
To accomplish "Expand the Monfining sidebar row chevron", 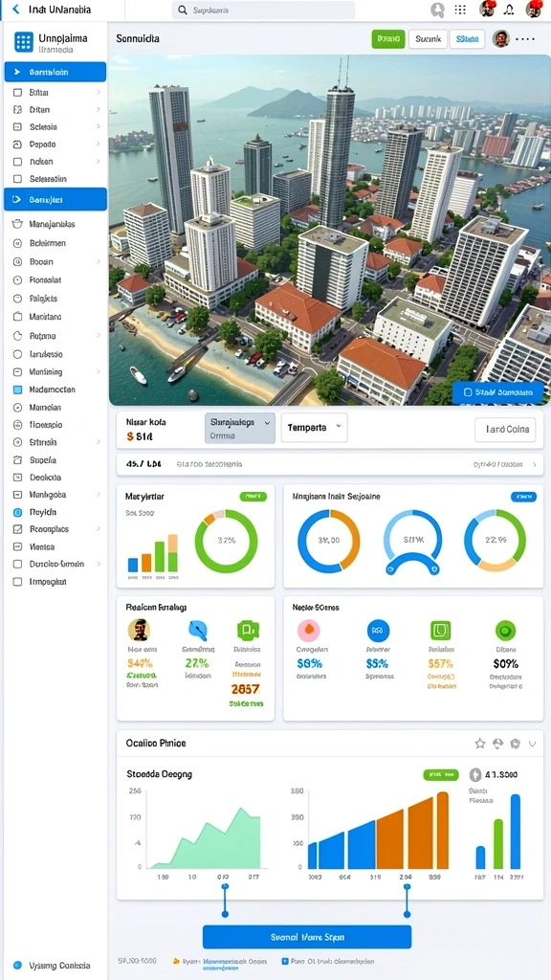I will (x=99, y=372).
